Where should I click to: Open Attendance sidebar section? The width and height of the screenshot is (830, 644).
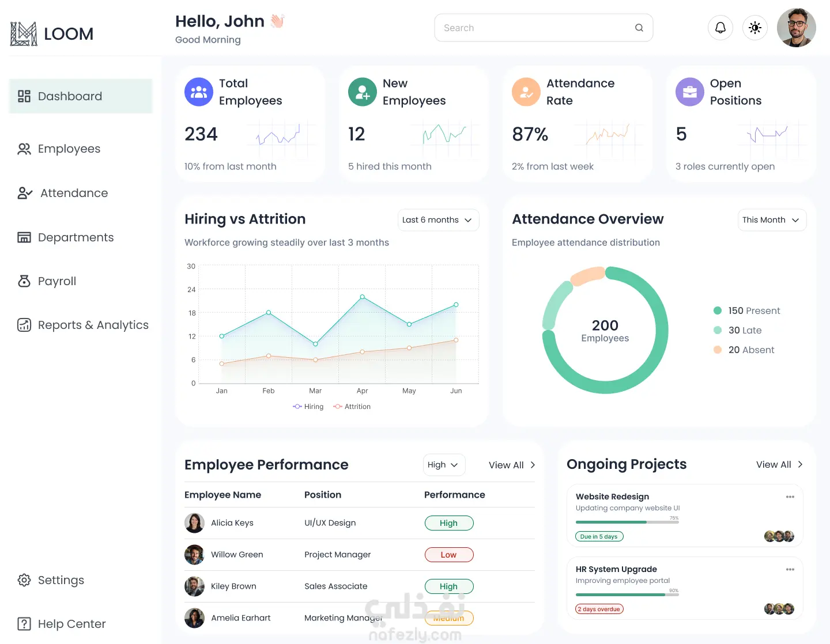tap(63, 193)
